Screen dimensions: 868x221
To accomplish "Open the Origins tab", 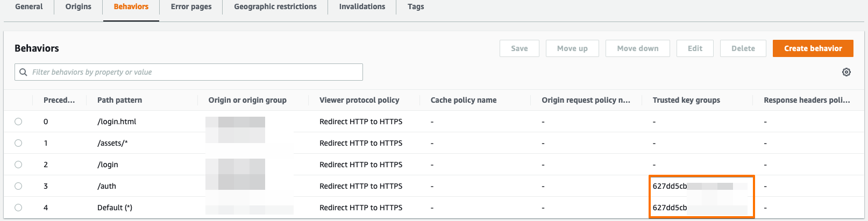I will click(79, 7).
